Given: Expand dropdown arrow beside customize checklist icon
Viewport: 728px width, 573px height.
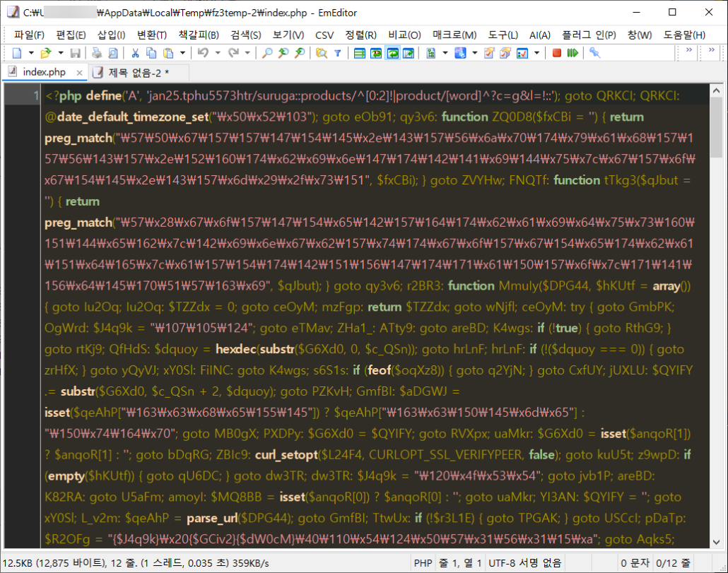Looking at the screenshot, I should 536,53.
